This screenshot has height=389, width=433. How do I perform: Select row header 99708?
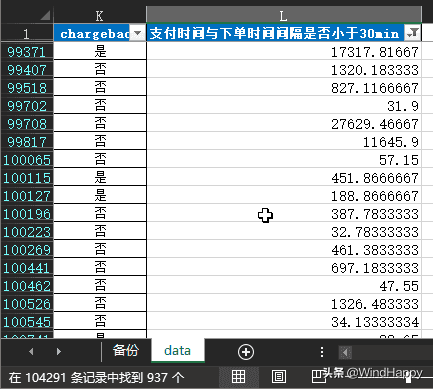tap(27, 124)
